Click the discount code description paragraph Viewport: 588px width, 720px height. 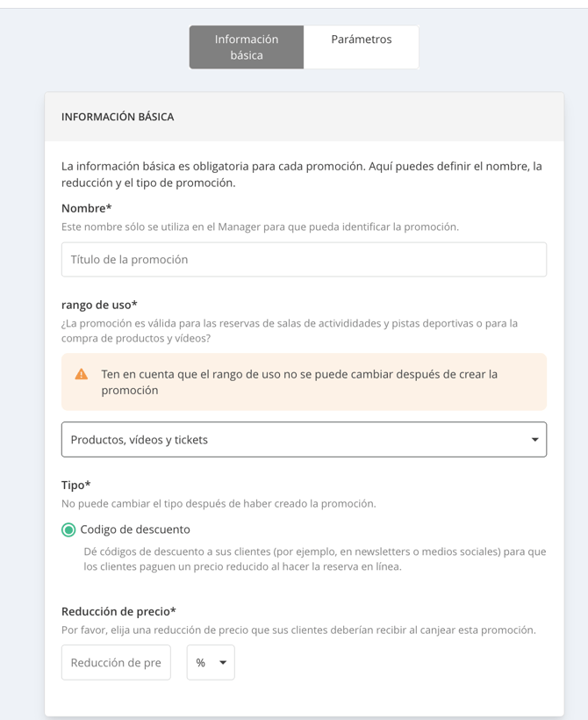pyautogui.click(x=315, y=558)
